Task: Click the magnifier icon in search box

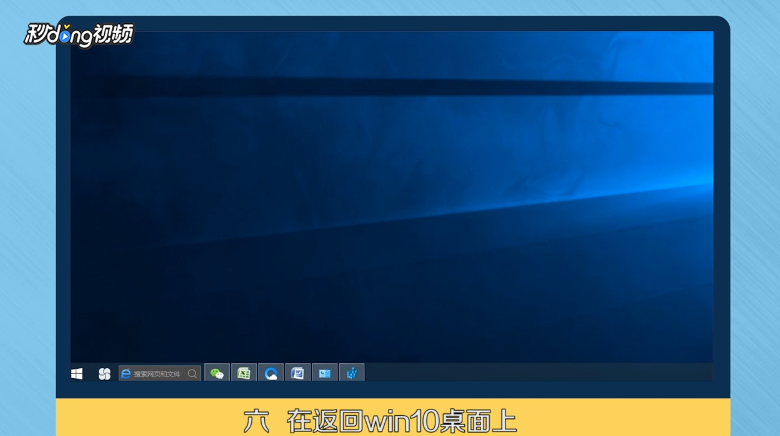Action: [192, 373]
